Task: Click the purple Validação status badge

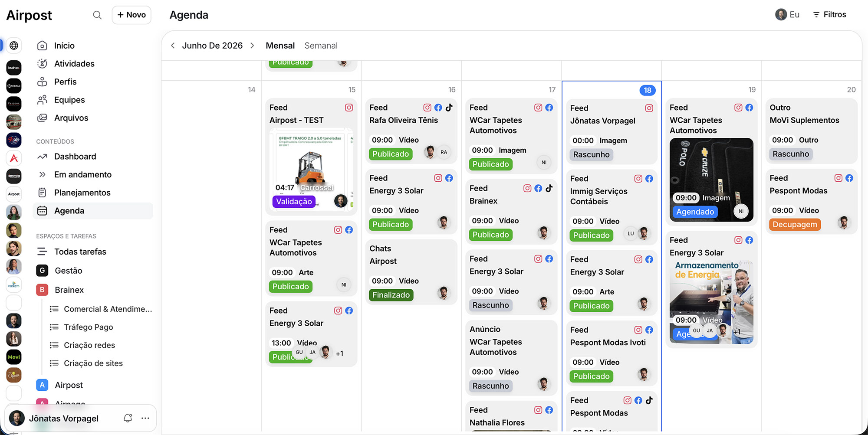Action: tap(294, 201)
